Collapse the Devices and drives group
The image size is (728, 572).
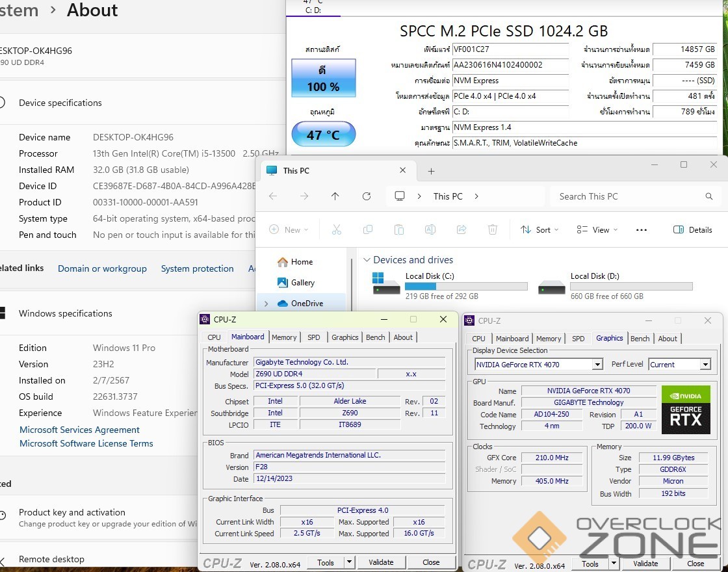(x=367, y=260)
